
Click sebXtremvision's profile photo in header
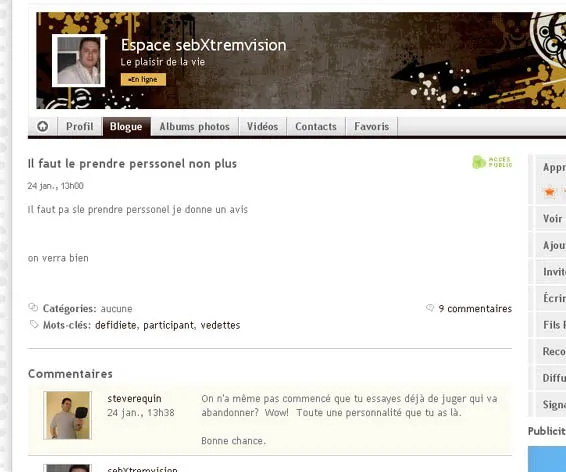(x=79, y=61)
